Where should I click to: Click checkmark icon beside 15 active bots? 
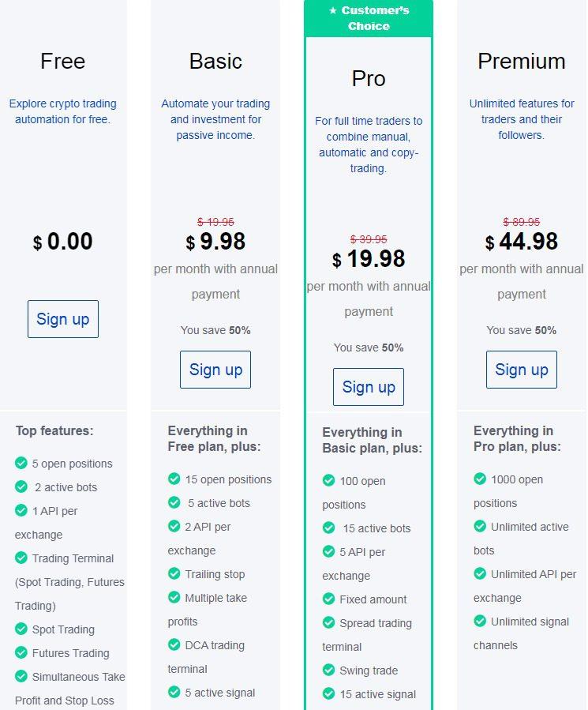click(328, 528)
